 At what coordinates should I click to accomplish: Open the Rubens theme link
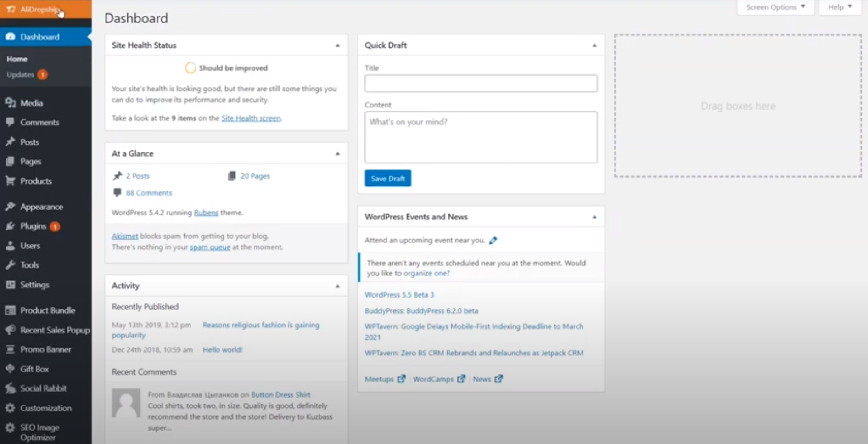(x=206, y=213)
